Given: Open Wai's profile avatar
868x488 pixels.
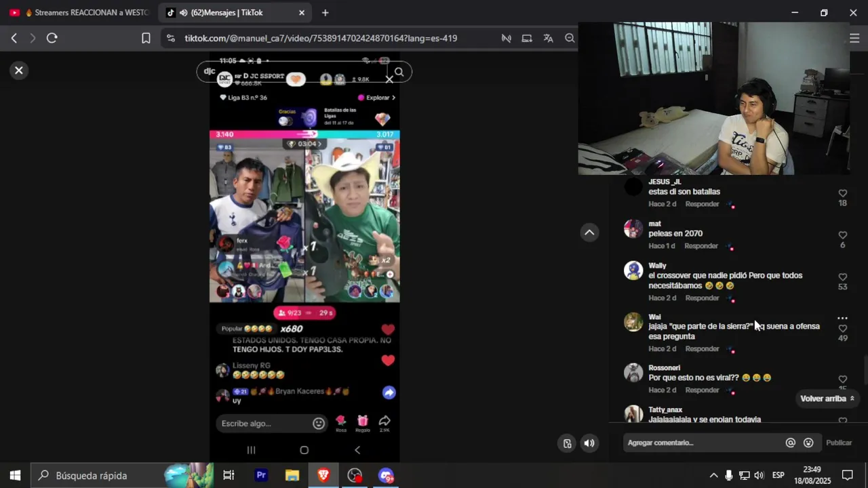Looking at the screenshot, I should coord(633,321).
